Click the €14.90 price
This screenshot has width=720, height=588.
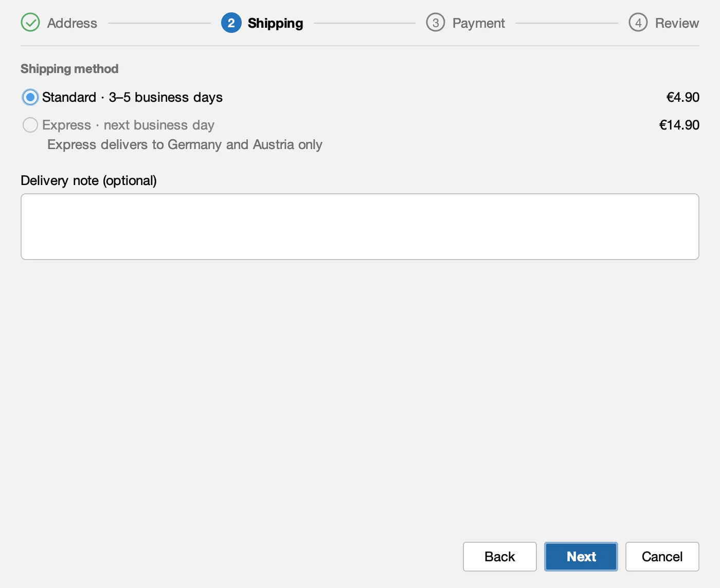coord(679,125)
